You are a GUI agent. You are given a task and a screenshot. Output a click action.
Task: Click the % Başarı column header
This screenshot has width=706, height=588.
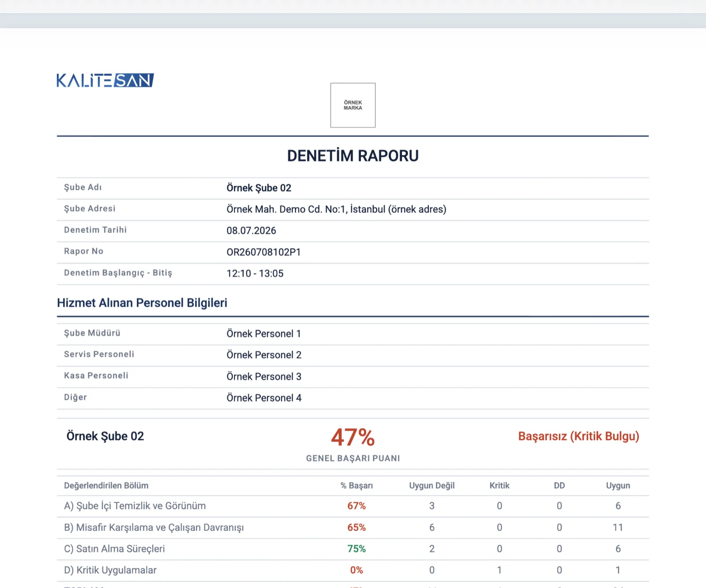[x=357, y=486]
